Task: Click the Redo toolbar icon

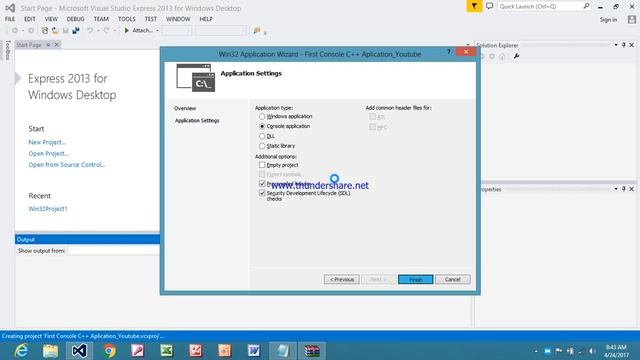Action: click(106, 31)
